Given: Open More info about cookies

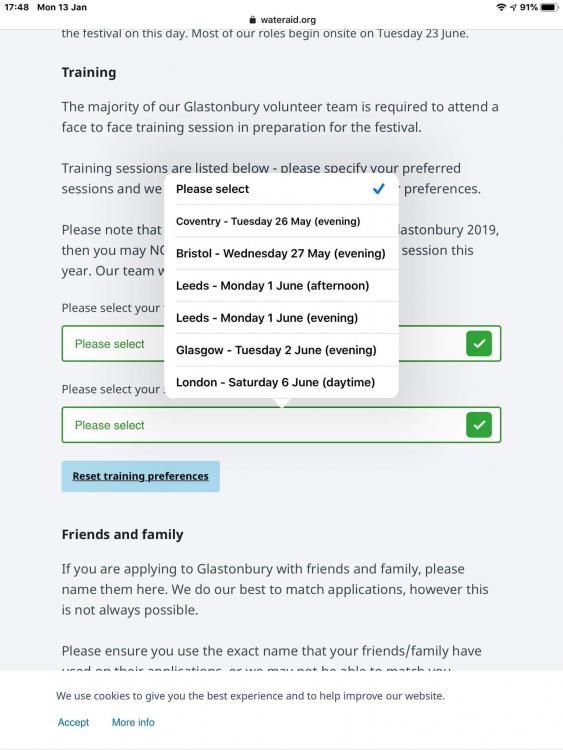Looking at the screenshot, I should pyautogui.click(x=133, y=722).
